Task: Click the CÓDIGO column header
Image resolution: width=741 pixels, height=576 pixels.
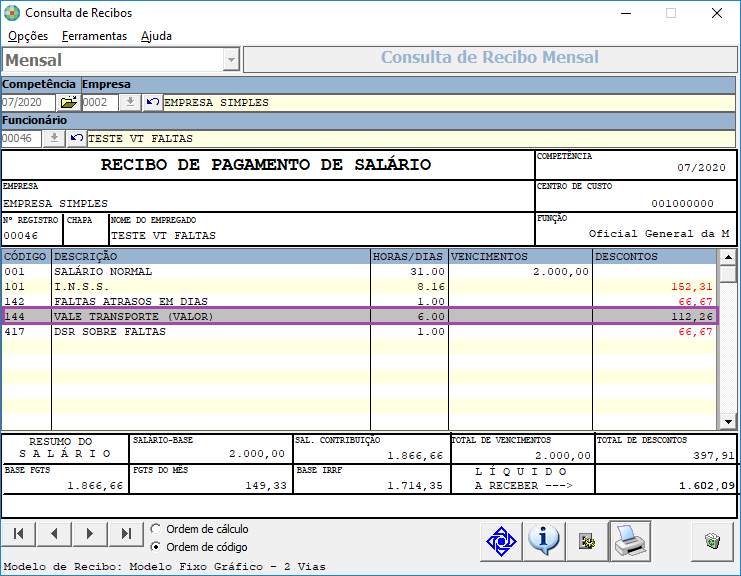Action: pos(26,257)
